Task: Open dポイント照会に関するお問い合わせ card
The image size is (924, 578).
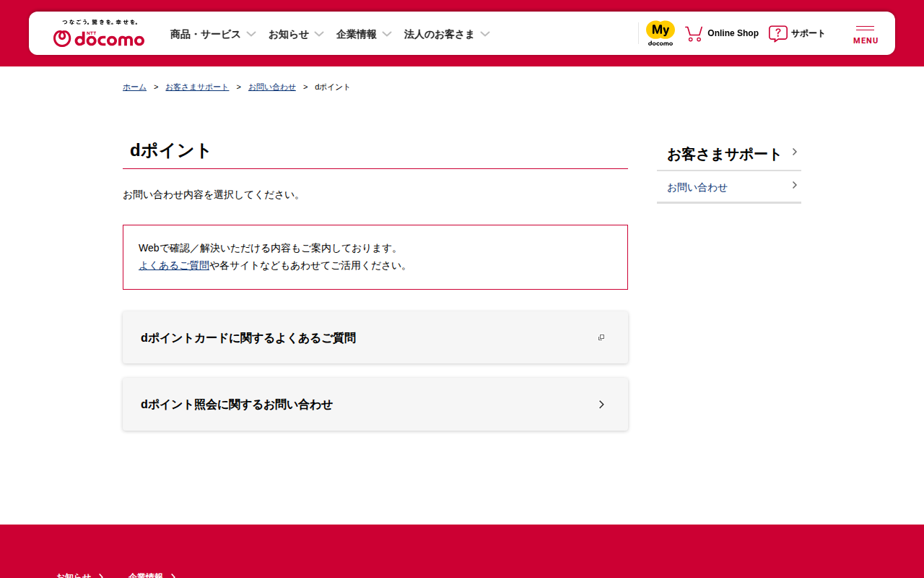Action: tap(375, 405)
